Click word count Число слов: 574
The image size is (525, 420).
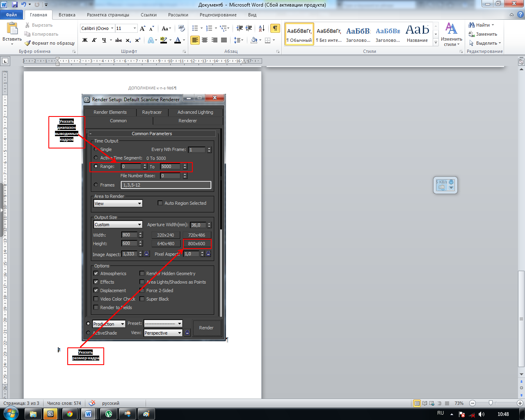tap(64, 403)
